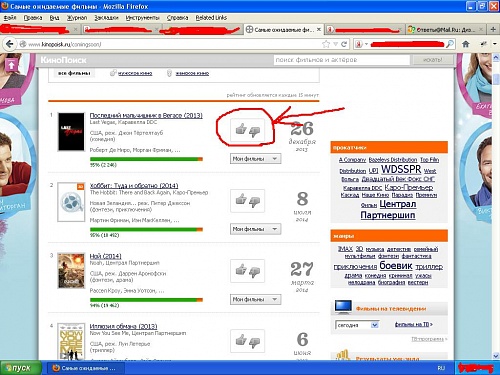Click the movie and actor search field
This screenshot has height=375, width=500.
pos(342,60)
